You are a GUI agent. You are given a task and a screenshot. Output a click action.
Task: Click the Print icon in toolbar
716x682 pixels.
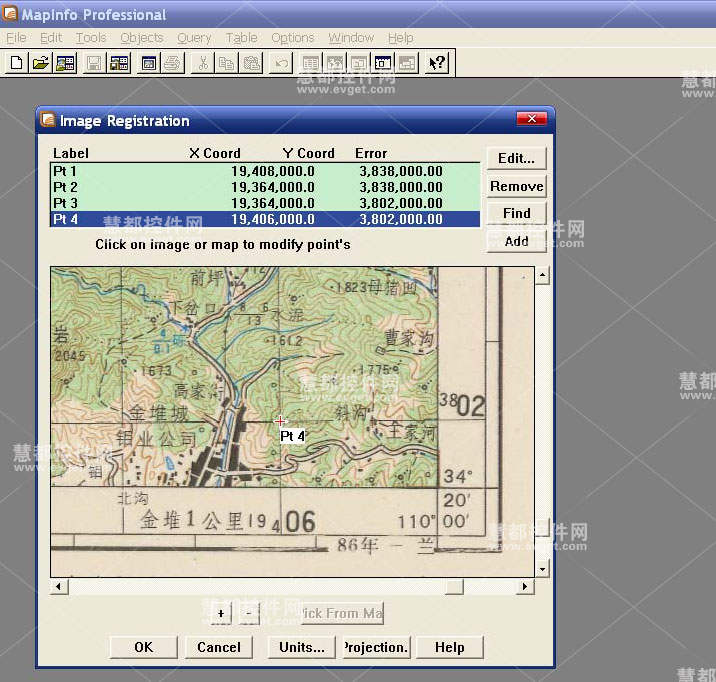pos(173,63)
